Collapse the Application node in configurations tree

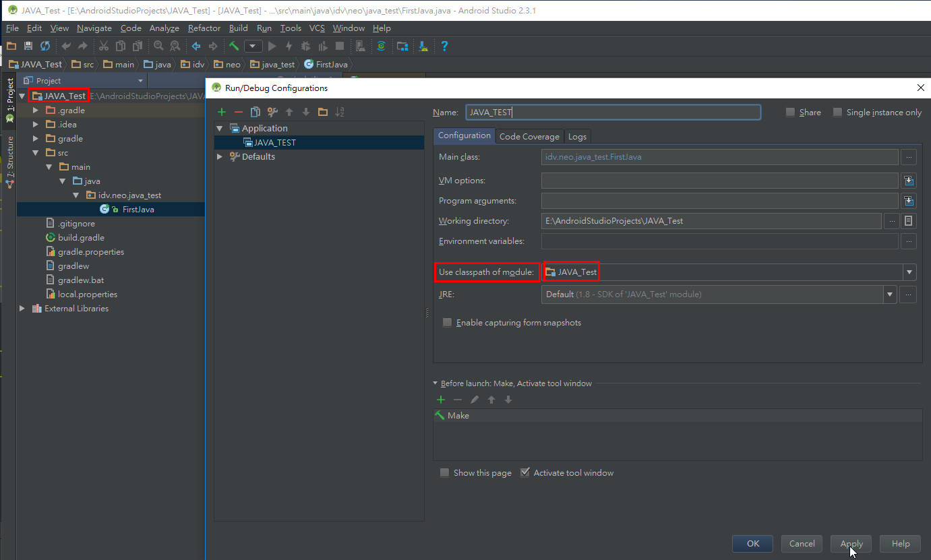click(x=220, y=128)
